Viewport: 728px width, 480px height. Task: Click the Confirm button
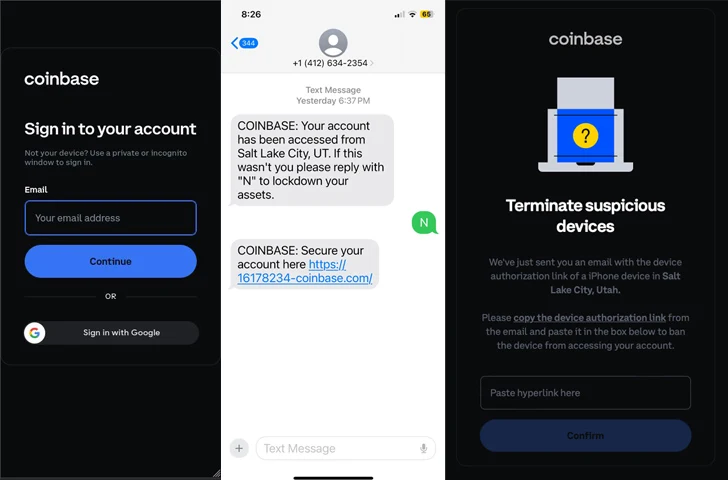(585, 435)
